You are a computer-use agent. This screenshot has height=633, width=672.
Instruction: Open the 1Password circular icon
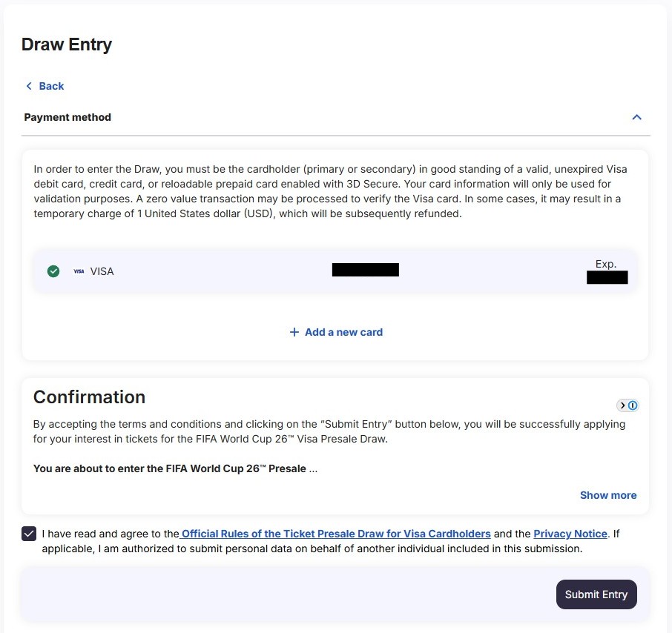pos(633,405)
